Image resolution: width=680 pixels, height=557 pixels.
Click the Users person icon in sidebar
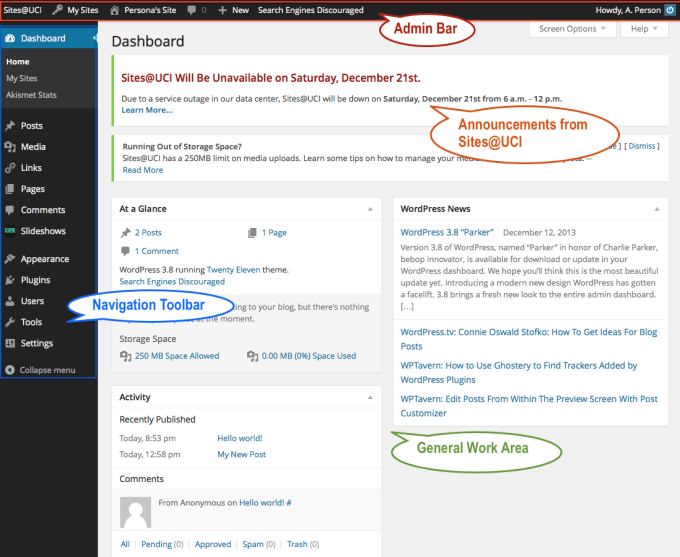[x=10, y=301]
